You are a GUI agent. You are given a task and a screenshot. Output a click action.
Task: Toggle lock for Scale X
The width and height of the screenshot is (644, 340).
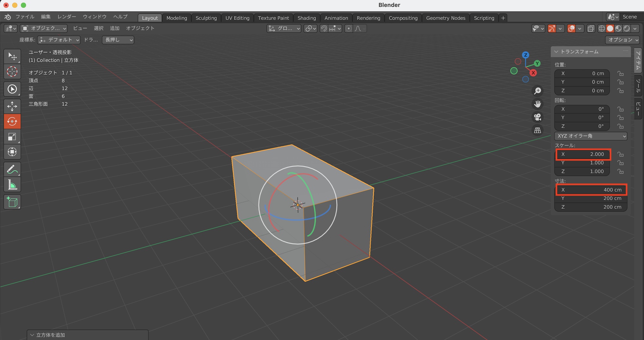coord(620,154)
